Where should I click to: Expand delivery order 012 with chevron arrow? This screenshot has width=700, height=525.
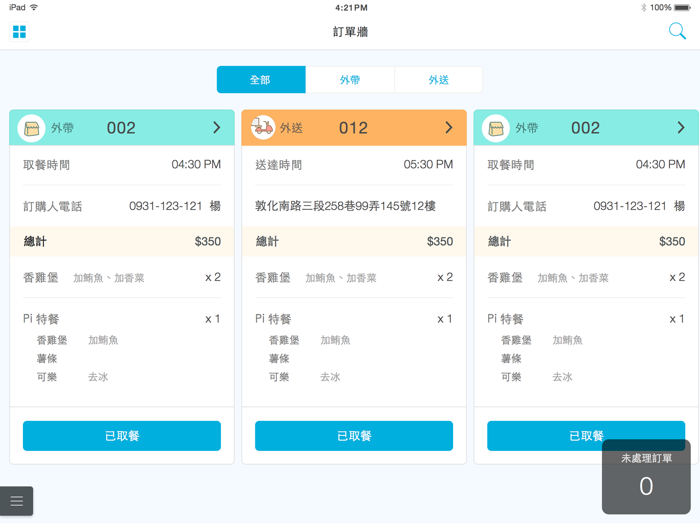[x=448, y=128]
